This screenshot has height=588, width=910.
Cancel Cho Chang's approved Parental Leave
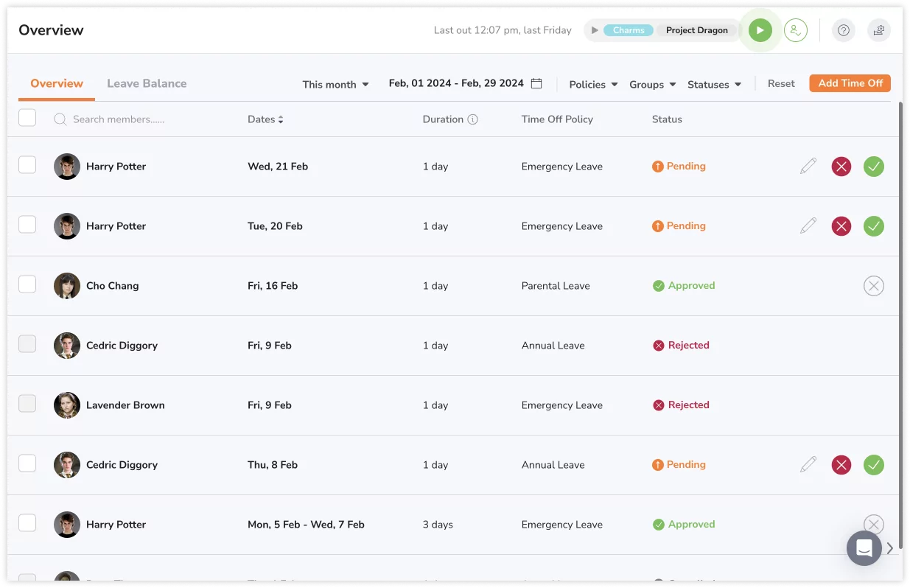874,286
